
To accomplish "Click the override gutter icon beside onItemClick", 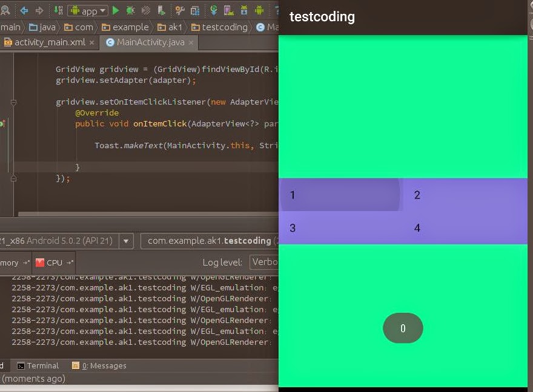I will coord(2,123).
